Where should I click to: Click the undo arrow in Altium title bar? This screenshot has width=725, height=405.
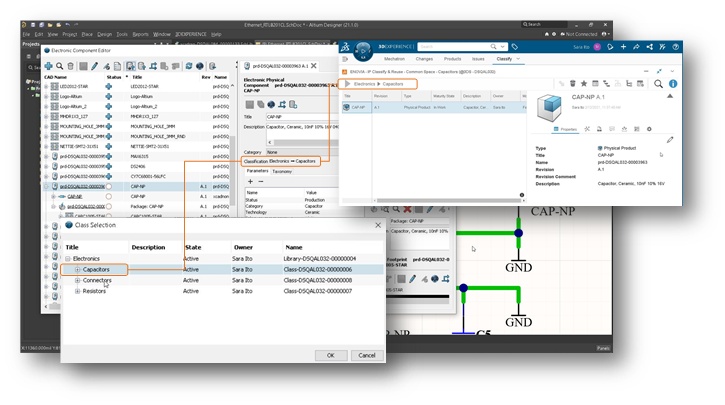click(x=68, y=25)
